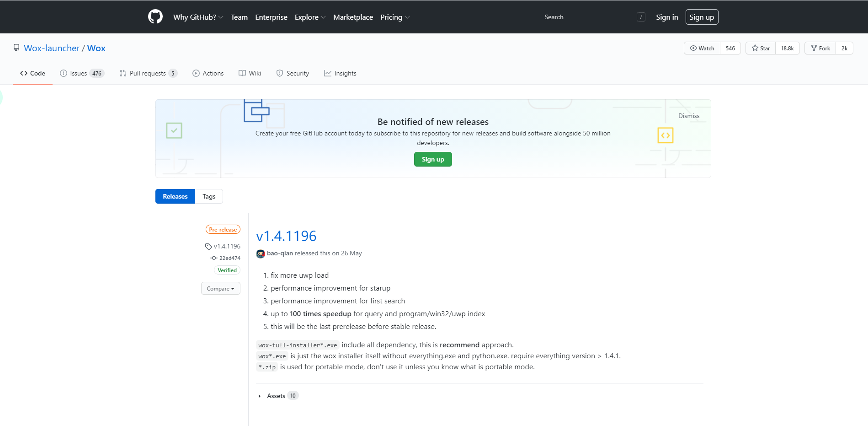Click the slash shortcut icon in search
The image size is (868, 426).
(x=641, y=17)
